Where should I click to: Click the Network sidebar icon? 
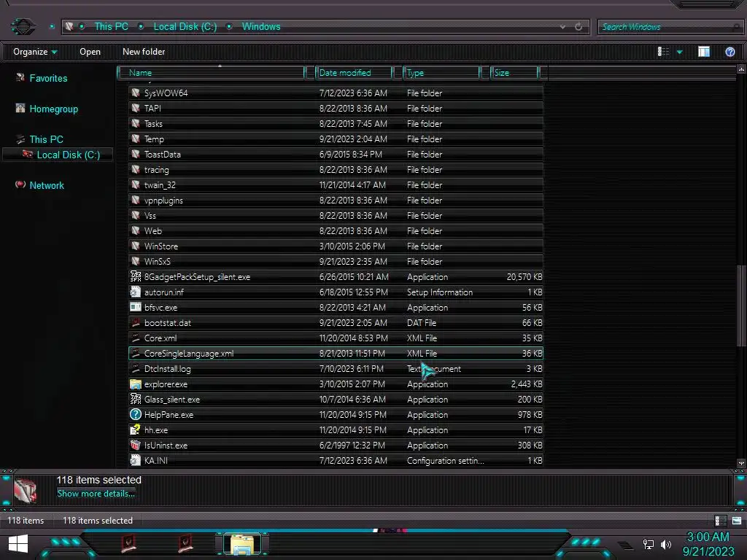pos(20,184)
